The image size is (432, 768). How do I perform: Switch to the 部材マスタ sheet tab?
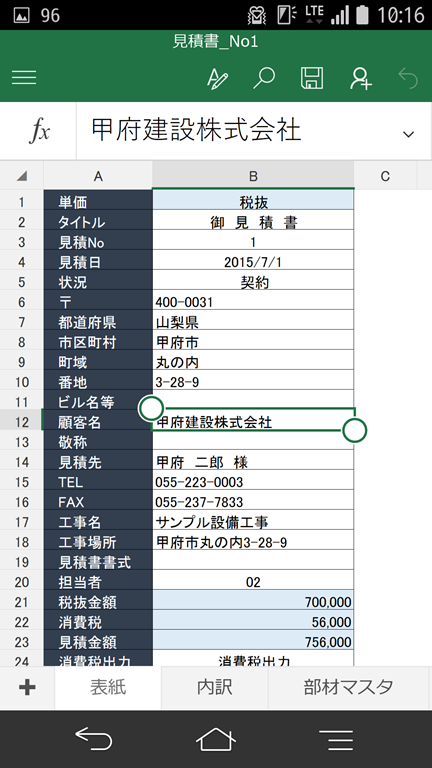pyautogui.click(x=348, y=688)
